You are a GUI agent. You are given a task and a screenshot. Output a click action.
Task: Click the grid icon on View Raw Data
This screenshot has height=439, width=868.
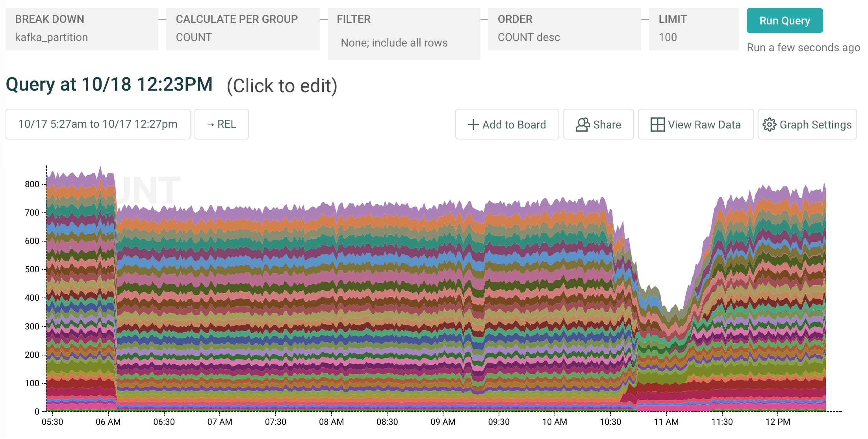(657, 125)
